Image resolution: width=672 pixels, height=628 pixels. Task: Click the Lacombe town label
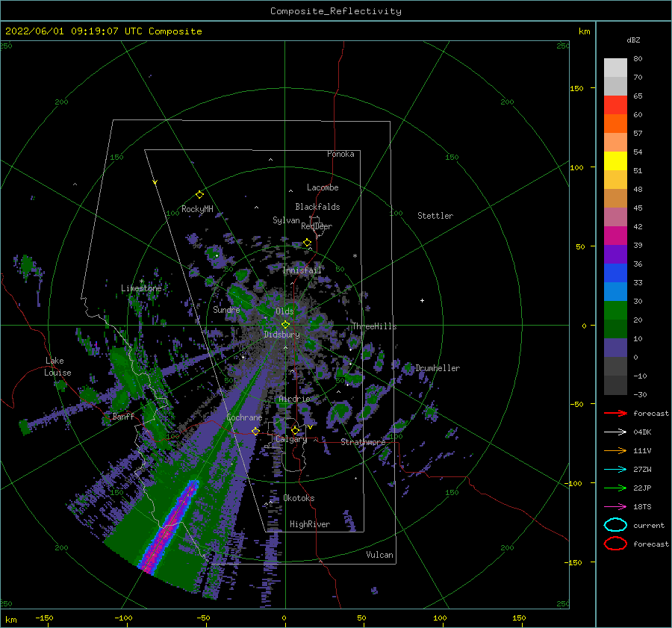(323, 187)
